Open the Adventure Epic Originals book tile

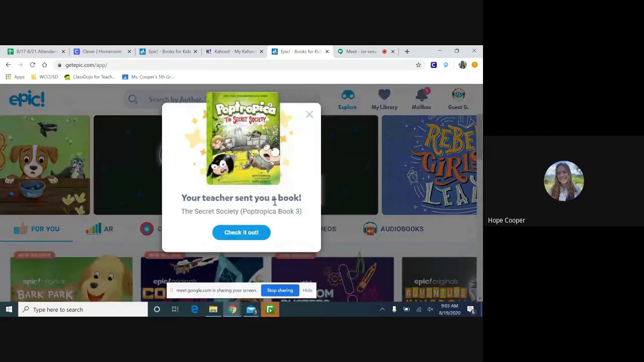[x=439, y=279]
